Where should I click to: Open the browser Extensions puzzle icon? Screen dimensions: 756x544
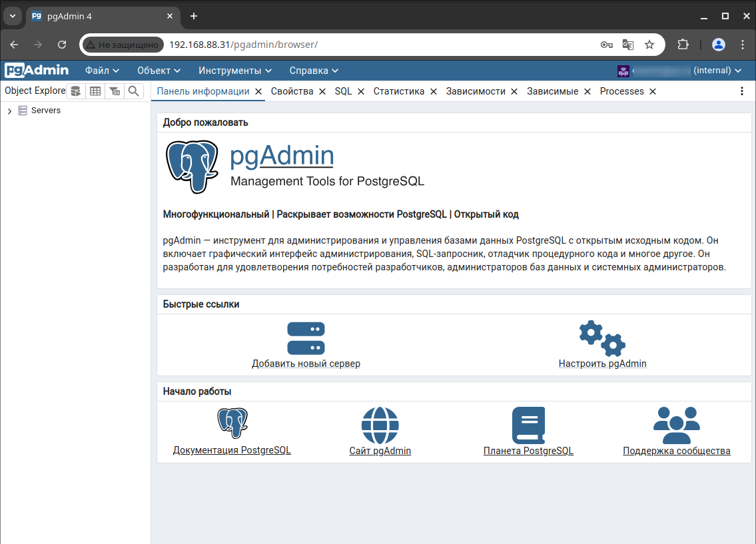[683, 45]
